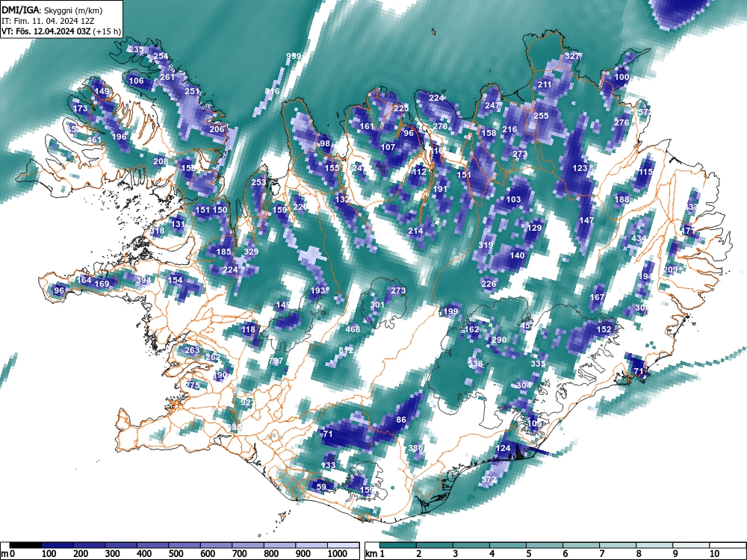Click the visibility value '276'

point(622,123)
